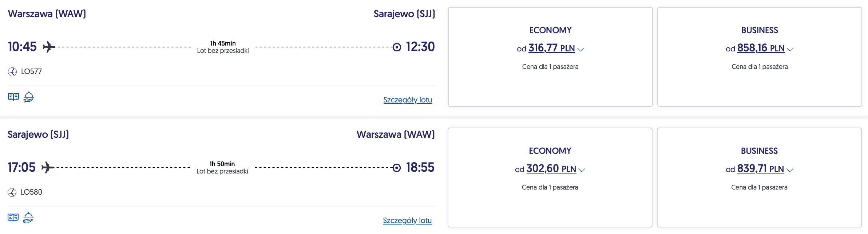868x234 pixels.
Task: Expand Business fare 839,71 PLN chevron
Action: tap(790, 170)
